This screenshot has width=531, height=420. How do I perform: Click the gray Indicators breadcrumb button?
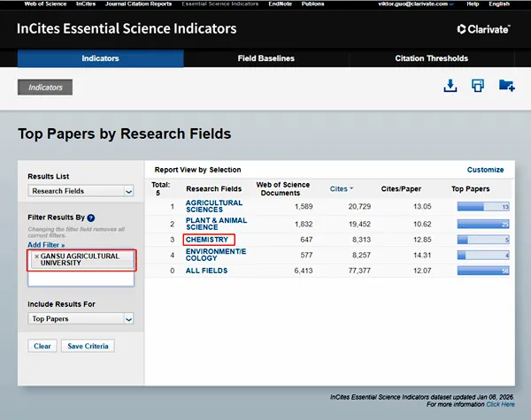45,88
